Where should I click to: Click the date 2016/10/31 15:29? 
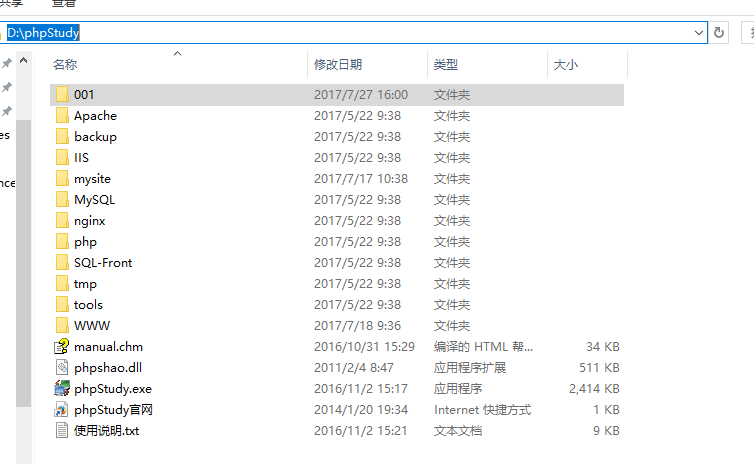364,347
